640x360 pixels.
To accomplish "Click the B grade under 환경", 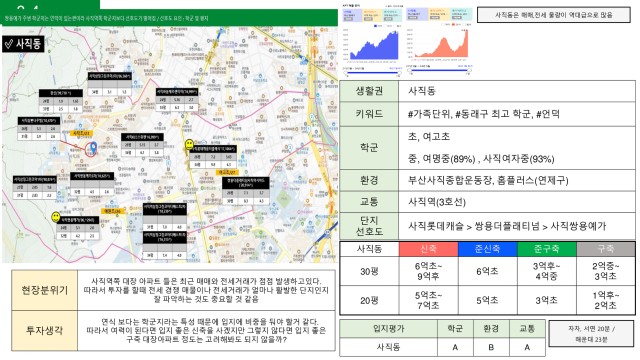I will pyautogui.click(x=491, y=347).
